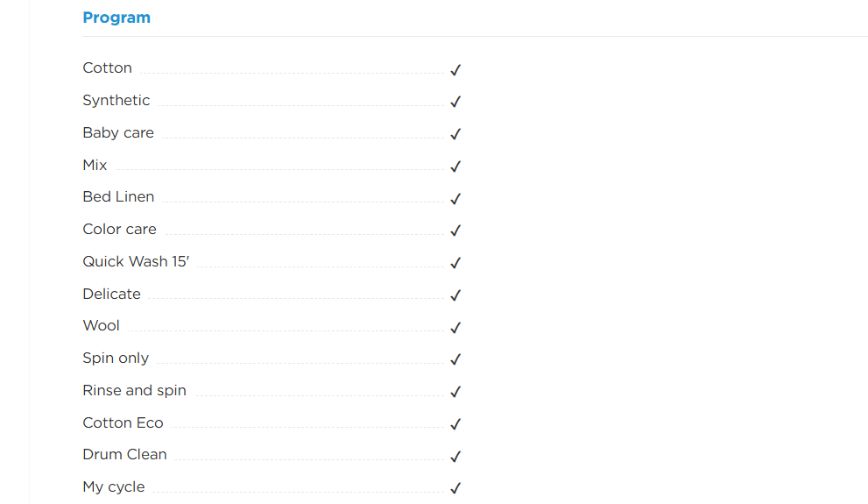
Task: Select the checkmark beside Color care
Action: [455, 231]
